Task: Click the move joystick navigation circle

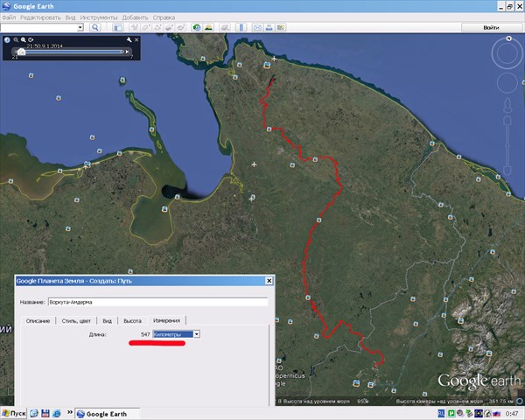Action: (x=507, y=83)
